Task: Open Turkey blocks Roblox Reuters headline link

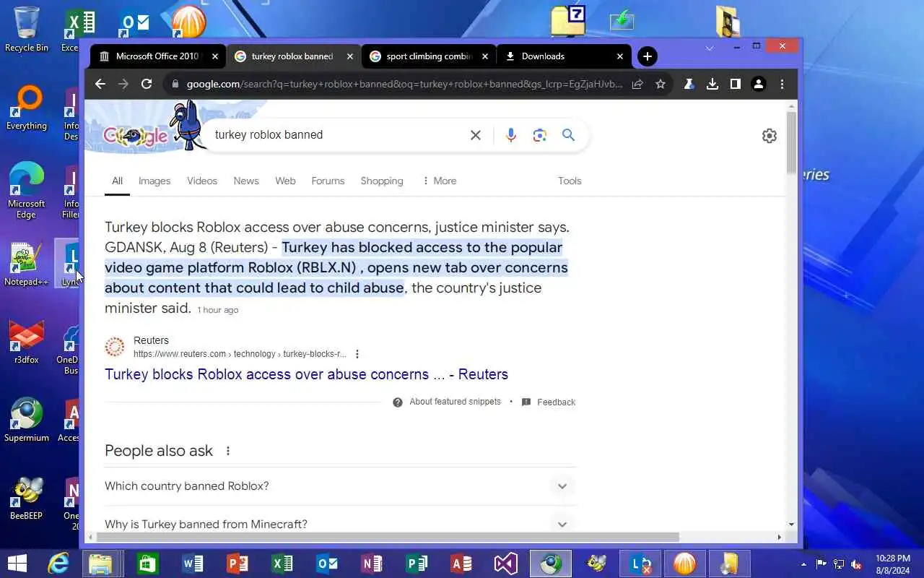Action: point(306,374)
